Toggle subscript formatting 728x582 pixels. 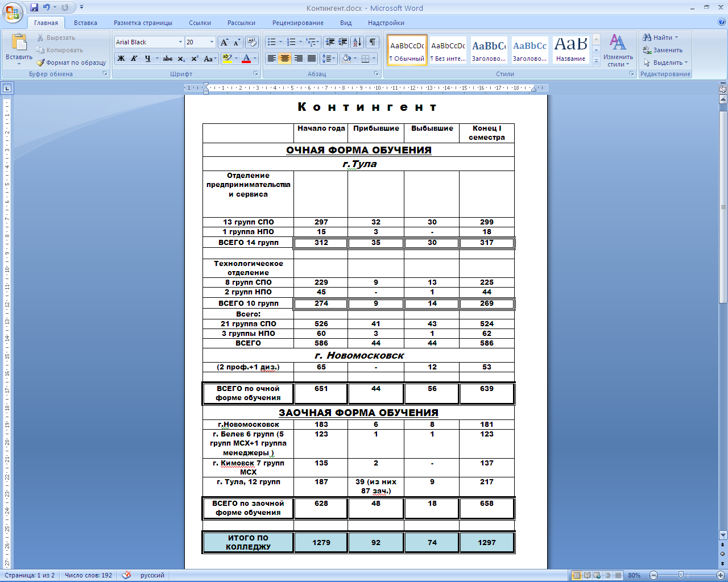click(181, 58)
